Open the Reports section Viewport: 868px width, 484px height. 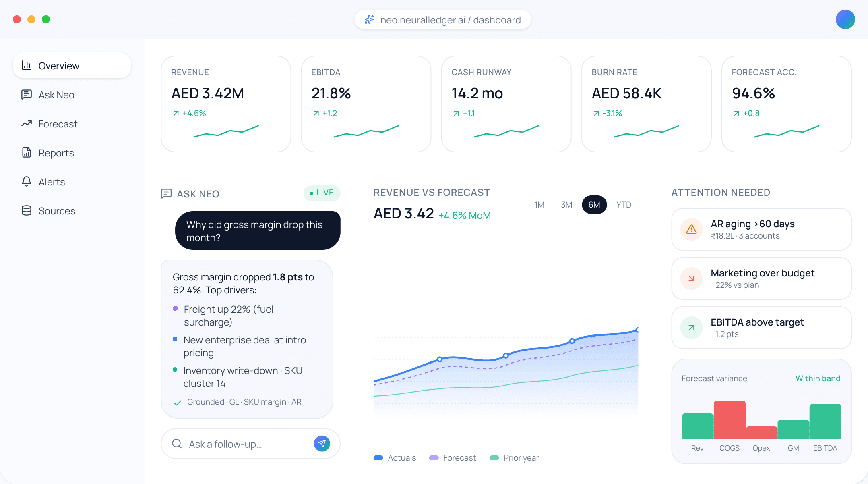click(x=72, y=153)
